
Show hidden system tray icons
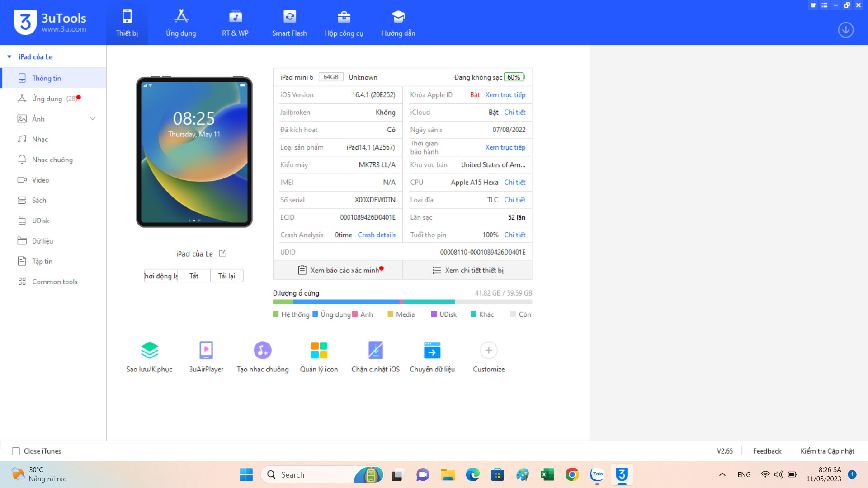click(722, 474)
